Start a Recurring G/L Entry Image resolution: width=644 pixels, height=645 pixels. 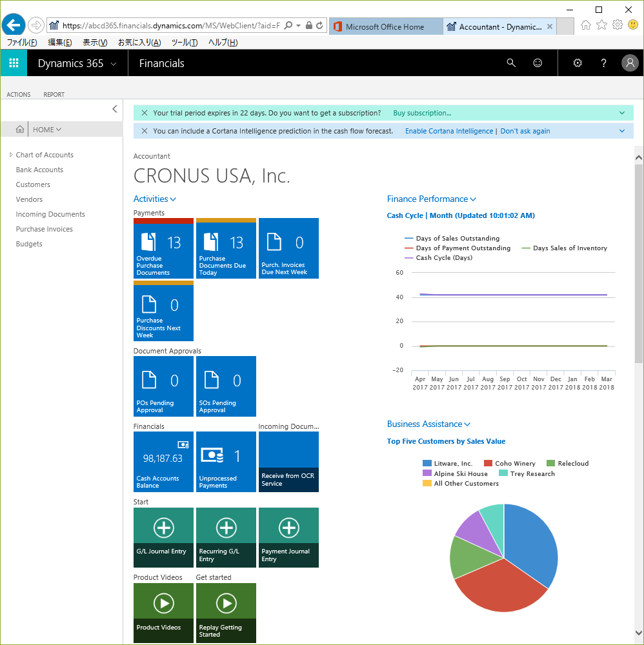click(x=226, y=537)
